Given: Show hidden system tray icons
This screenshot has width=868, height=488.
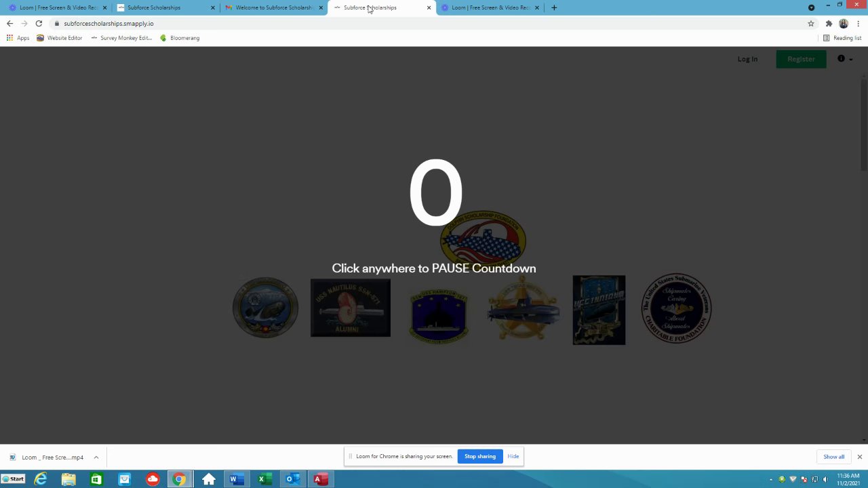Looking at the screenshot, I should (x=770, y=480).
